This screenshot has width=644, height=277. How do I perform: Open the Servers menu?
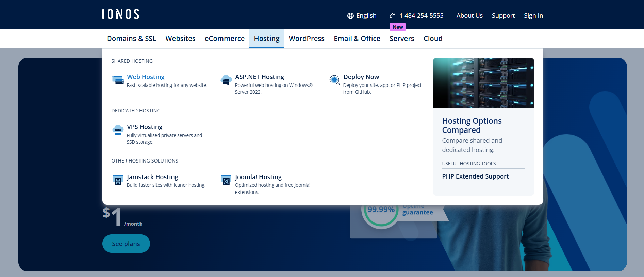point(402,39)
